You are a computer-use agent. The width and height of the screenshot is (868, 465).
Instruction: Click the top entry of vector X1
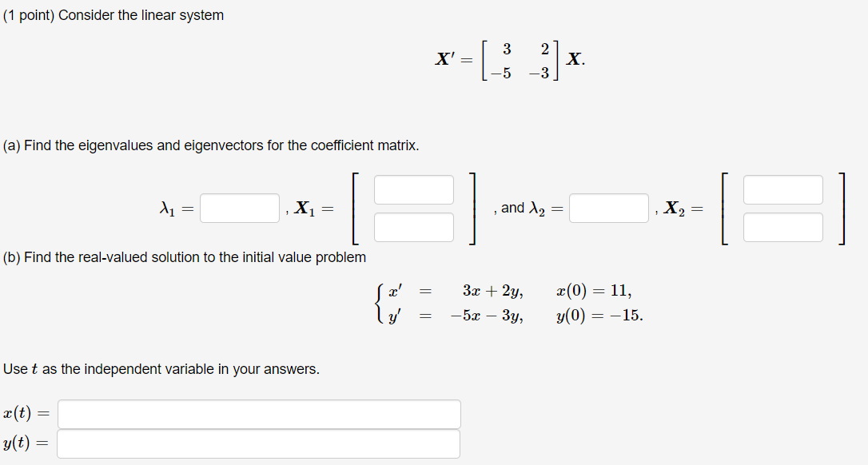tap(413, 189)
